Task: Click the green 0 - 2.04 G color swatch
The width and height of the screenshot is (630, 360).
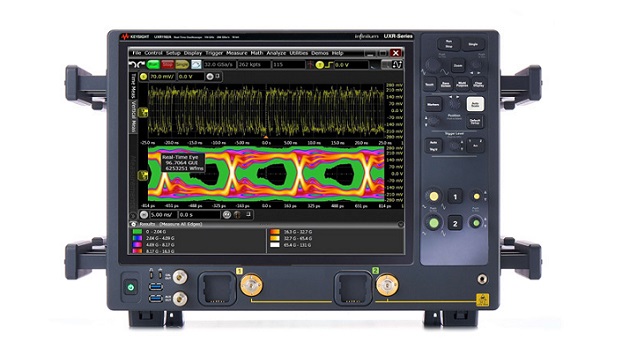Action: pyautogui.click(x=137, y=232)
